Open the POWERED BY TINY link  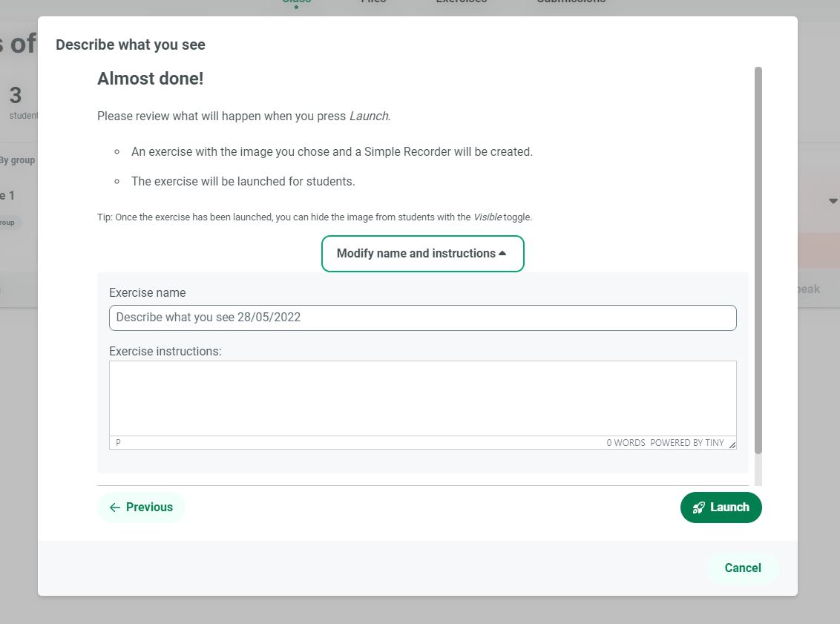click(x=686, y=443)
